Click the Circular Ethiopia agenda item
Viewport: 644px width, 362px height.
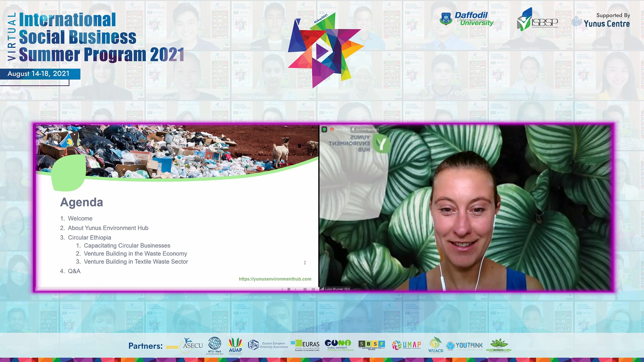(x=89, y=238)
